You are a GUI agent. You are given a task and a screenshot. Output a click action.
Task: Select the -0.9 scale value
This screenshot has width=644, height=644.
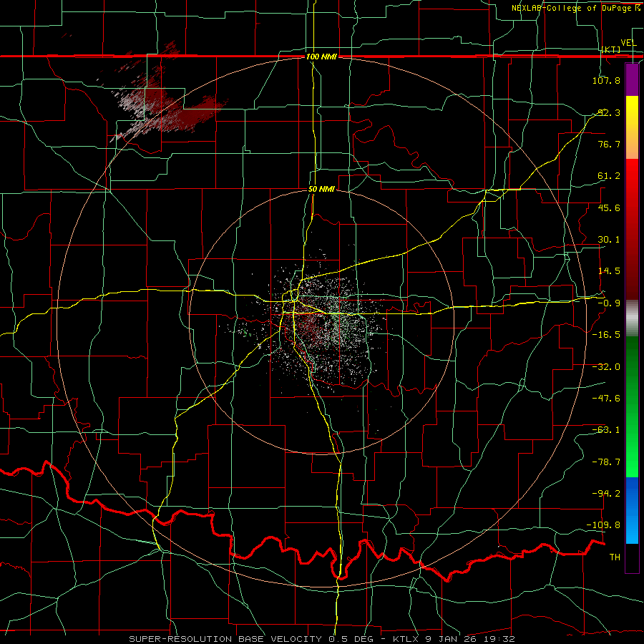click(609, 303)
